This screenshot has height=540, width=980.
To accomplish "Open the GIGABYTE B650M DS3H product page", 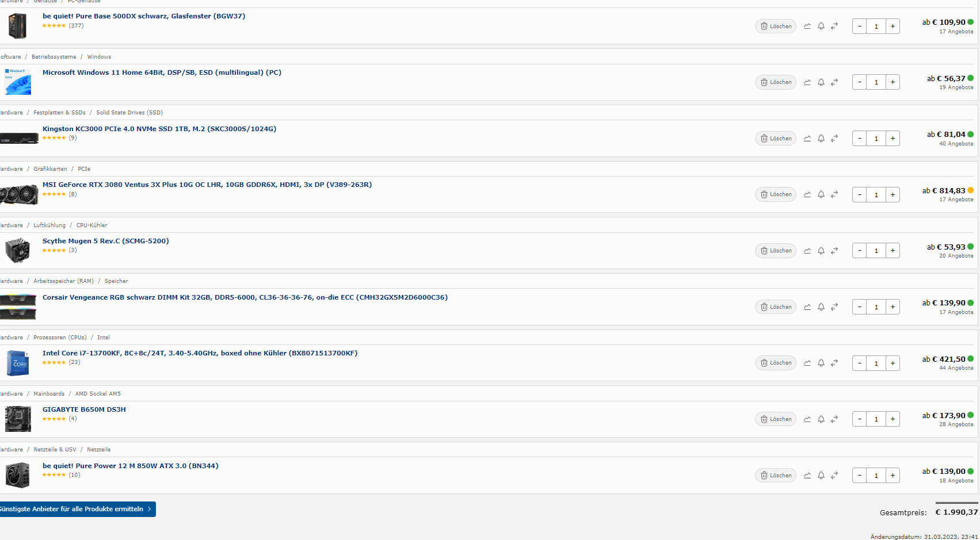I will tap(84, 409).
